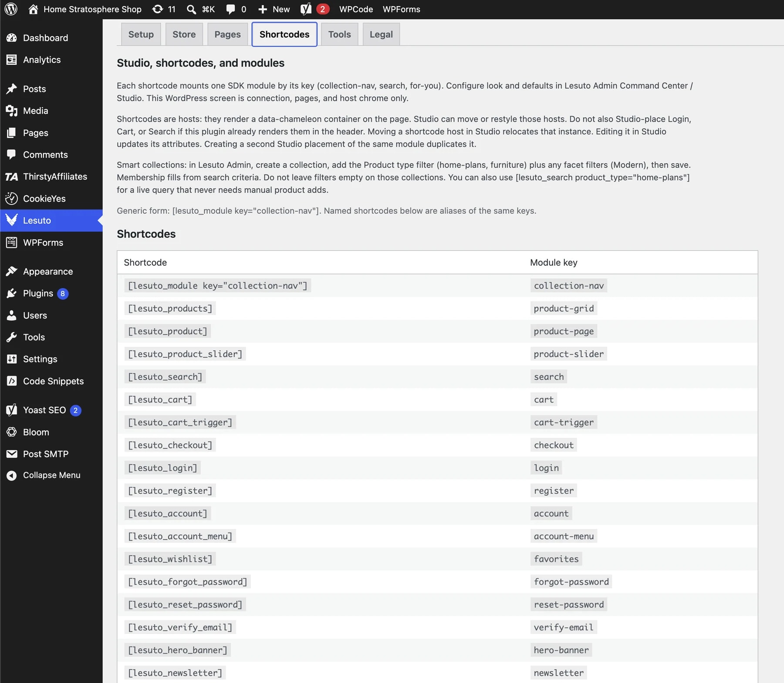Open the ⌘K search shortcut label
The image size is (784, 683).
[x=208, y=9]
